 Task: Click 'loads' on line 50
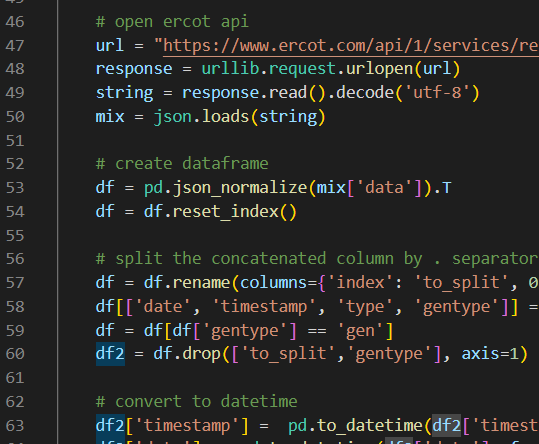(226, 117)
